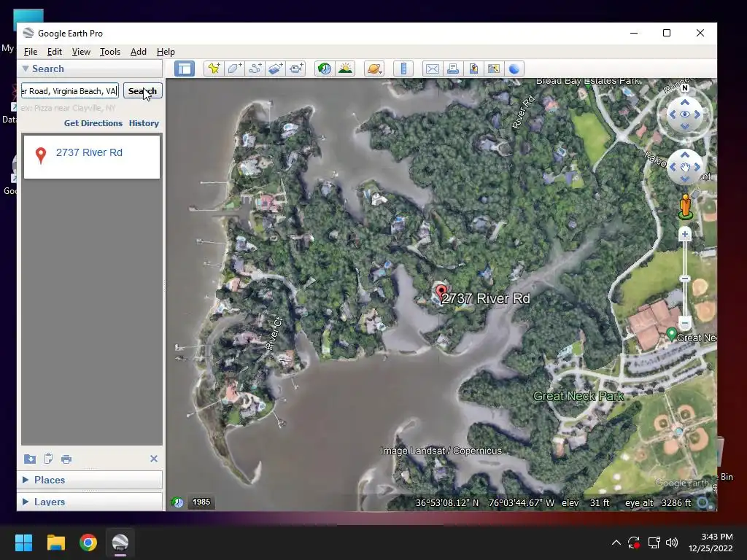Collapse the Search panel
This screenshot has height=560, width=747.
(x=26, y=69)
